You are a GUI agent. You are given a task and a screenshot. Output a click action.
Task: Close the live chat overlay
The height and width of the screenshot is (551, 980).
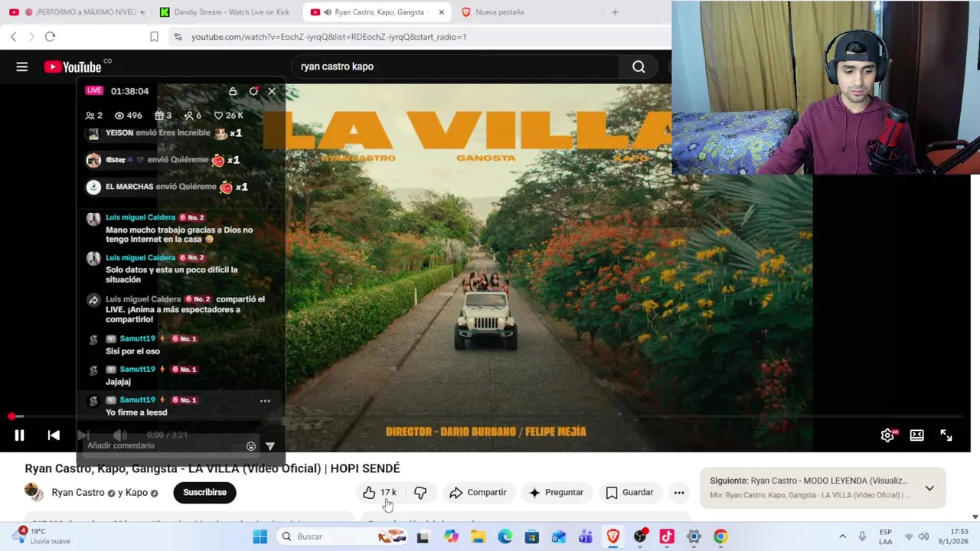click(272, 91)
